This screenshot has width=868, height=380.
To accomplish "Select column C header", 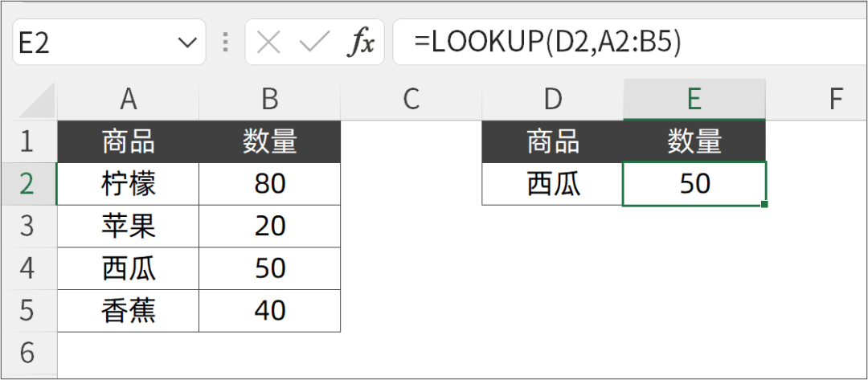I will click(x=411, y=100).
